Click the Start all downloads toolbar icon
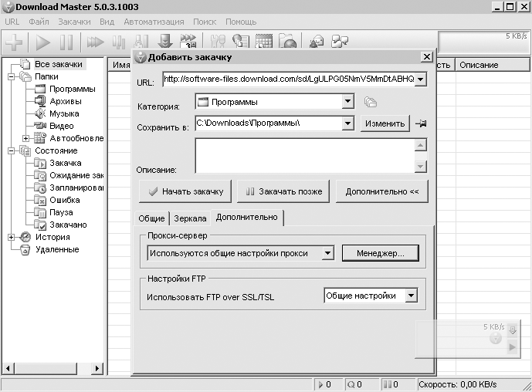Image resolution: width=532 pixels, height=392 pixels. point(95,42)
